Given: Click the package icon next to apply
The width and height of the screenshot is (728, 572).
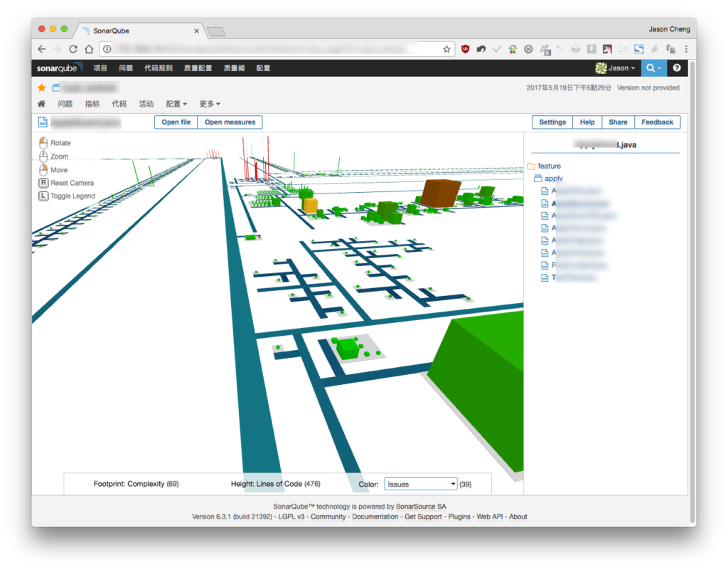Looking at the screenshot, I should 537,179.
